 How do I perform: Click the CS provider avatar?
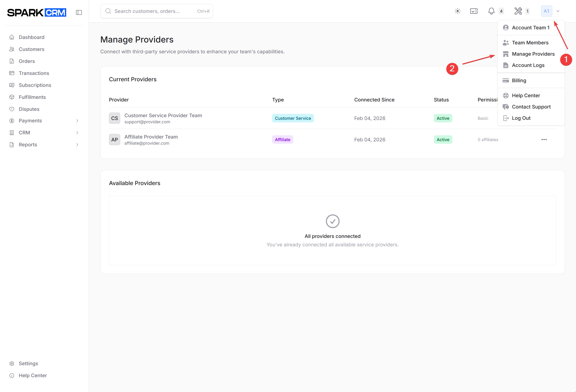115,118
